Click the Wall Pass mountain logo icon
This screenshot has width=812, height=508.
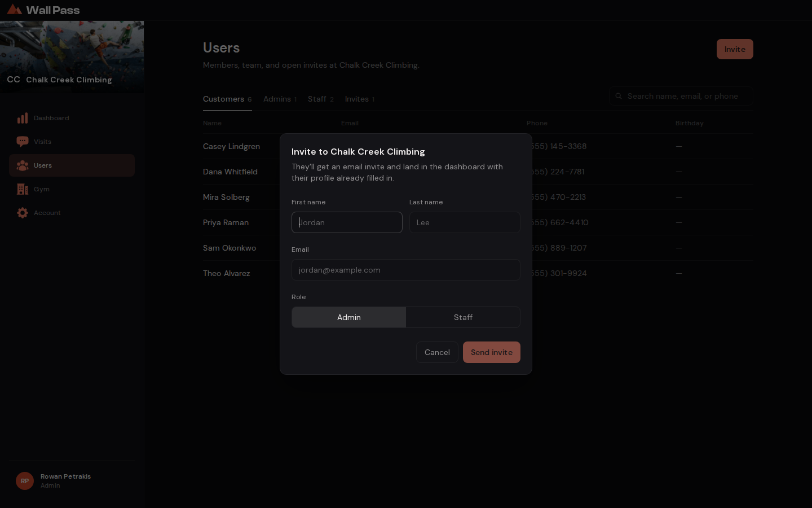[15, 10]
